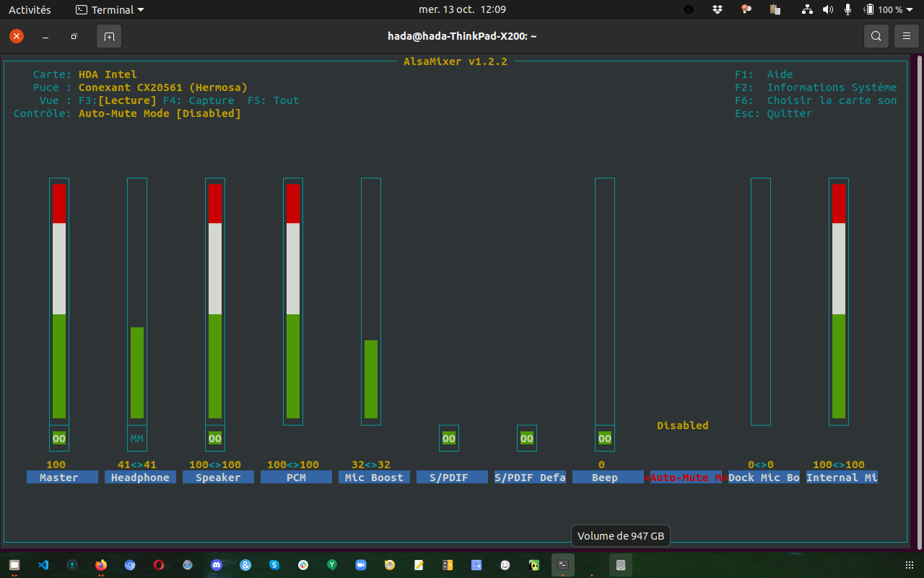
Task: Select the PCM channel label
Action: click(296, 478)
